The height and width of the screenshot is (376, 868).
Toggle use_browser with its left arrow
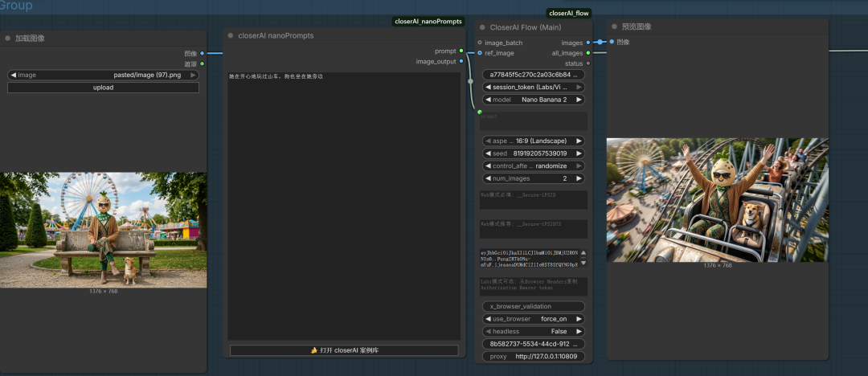488,319
